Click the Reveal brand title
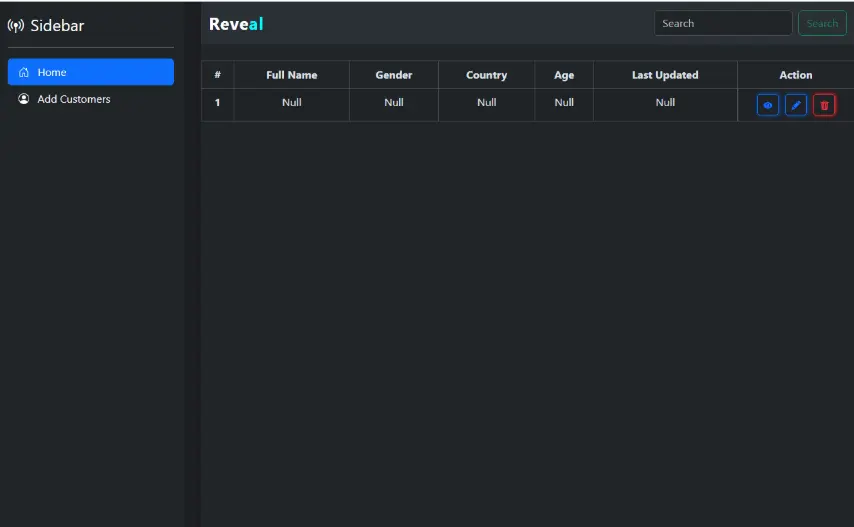 [236, 24]
